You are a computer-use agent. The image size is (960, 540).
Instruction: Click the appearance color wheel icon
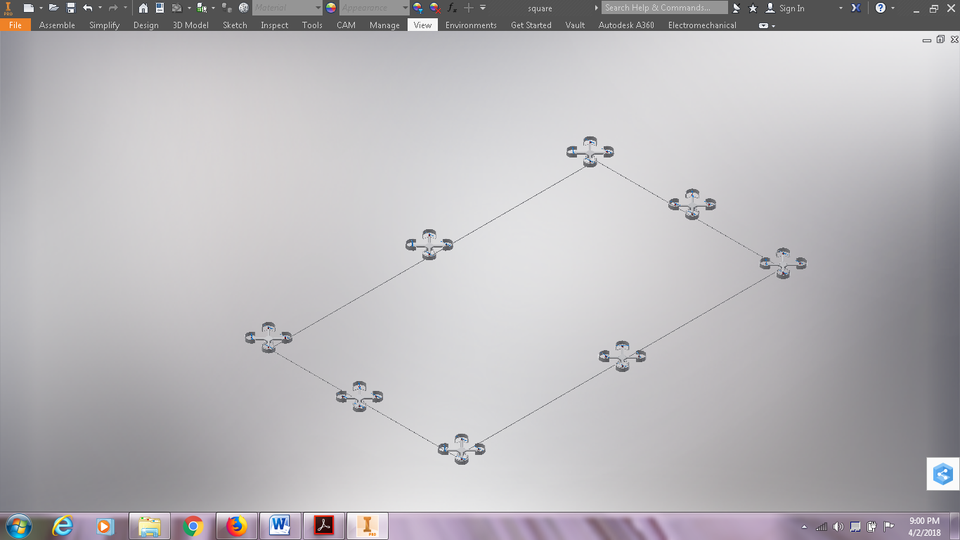click(331, 8)
